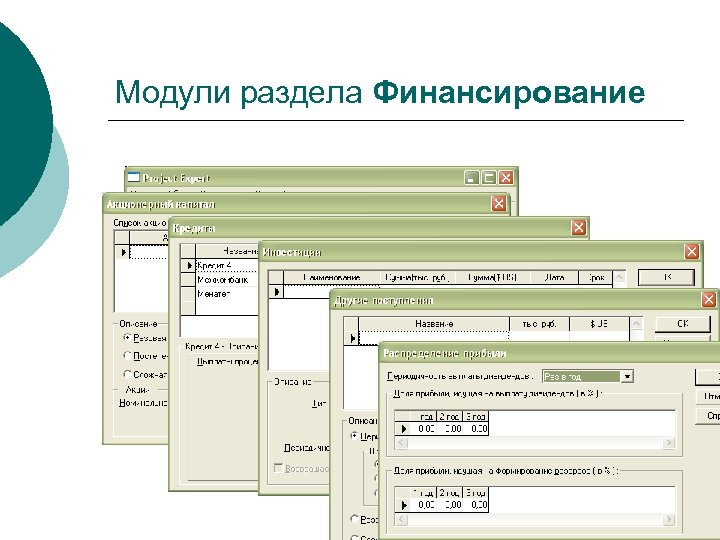Close the Project Expert window
Screen dimensions: 720x540
pyautogui.click(x=506, y=178)
